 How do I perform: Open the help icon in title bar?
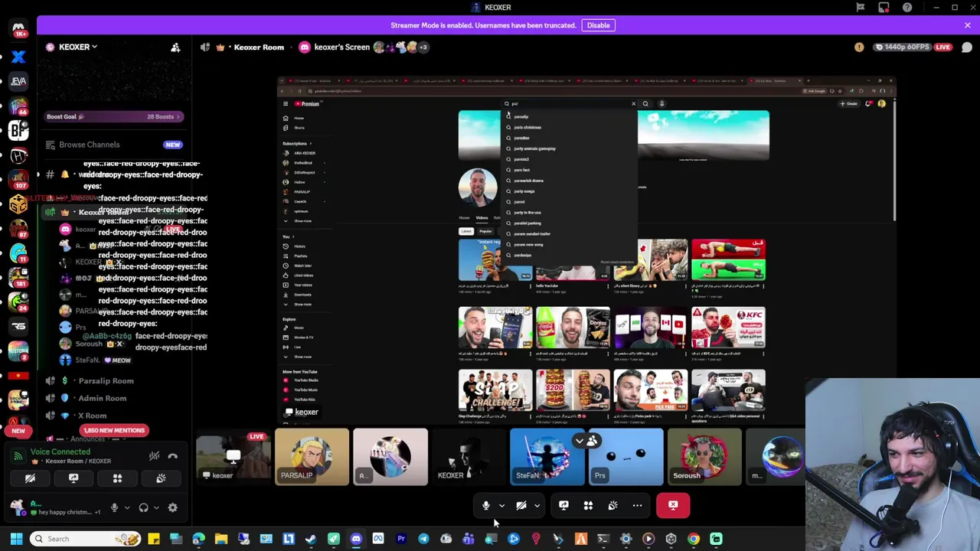(907, 8)
